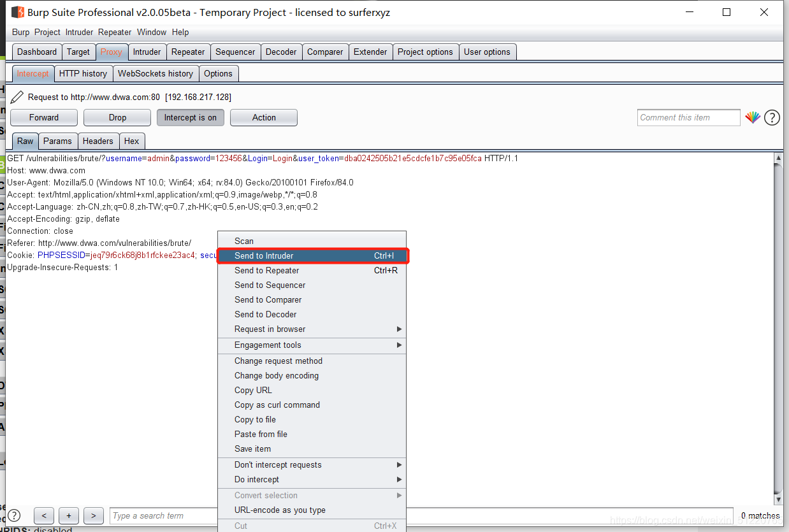Click the '+' search options button
This screenshot has width=789, height=532.
click(69, 515)
